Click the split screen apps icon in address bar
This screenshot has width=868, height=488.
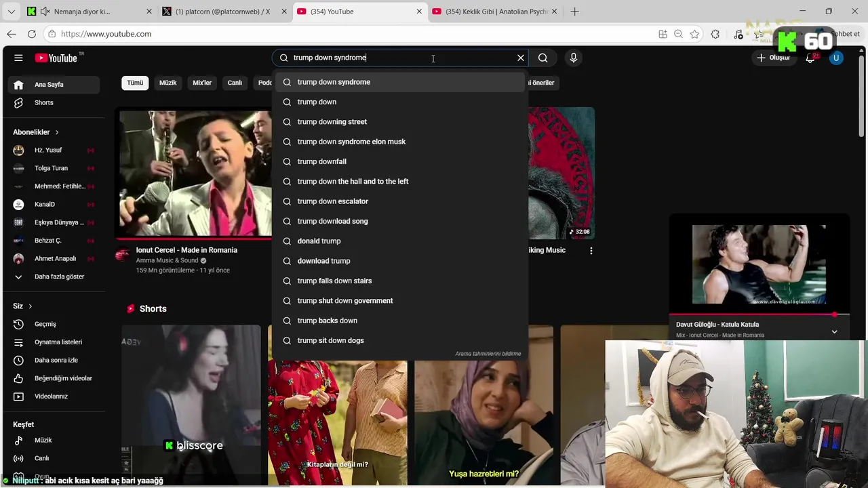(x=663, y=34)
